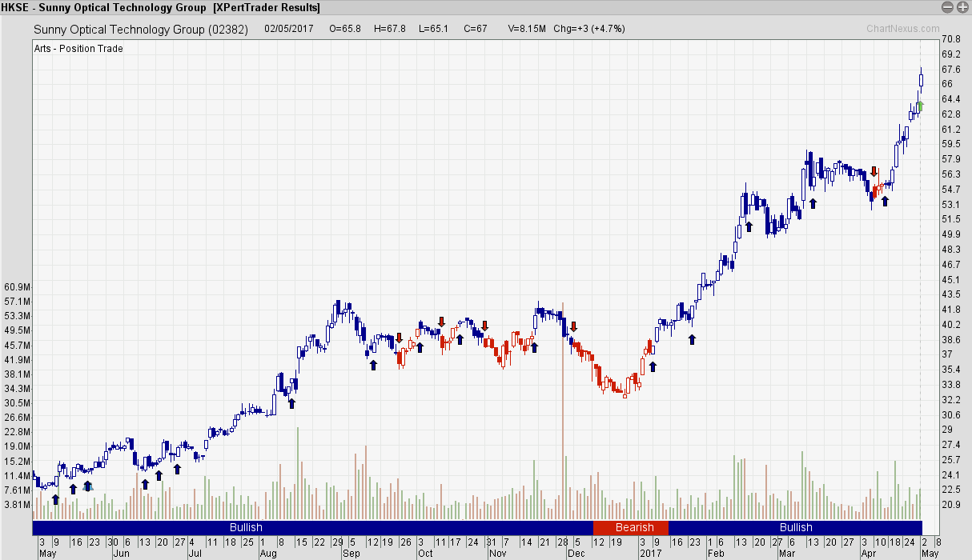The height and width of the screenshot is (560, 972).
Task: Select the buy arrow under the December candles
Action: [x=655, y=366]
